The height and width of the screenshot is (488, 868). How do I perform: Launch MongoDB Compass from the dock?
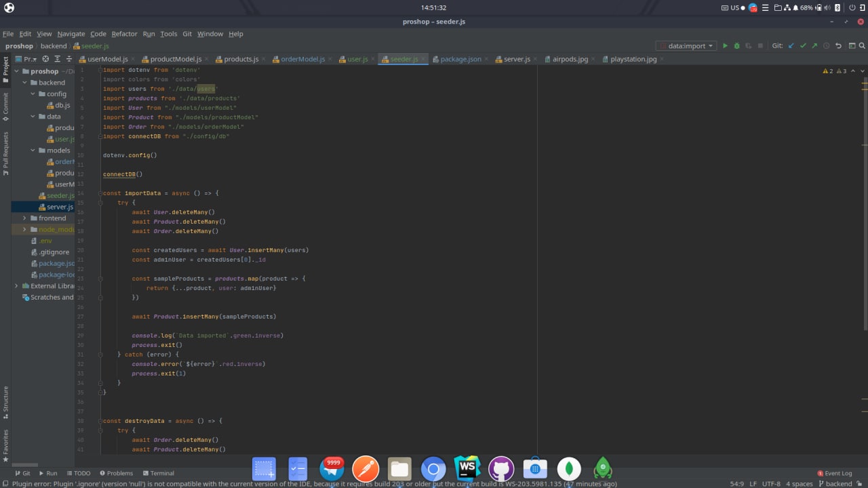point(569,468)
